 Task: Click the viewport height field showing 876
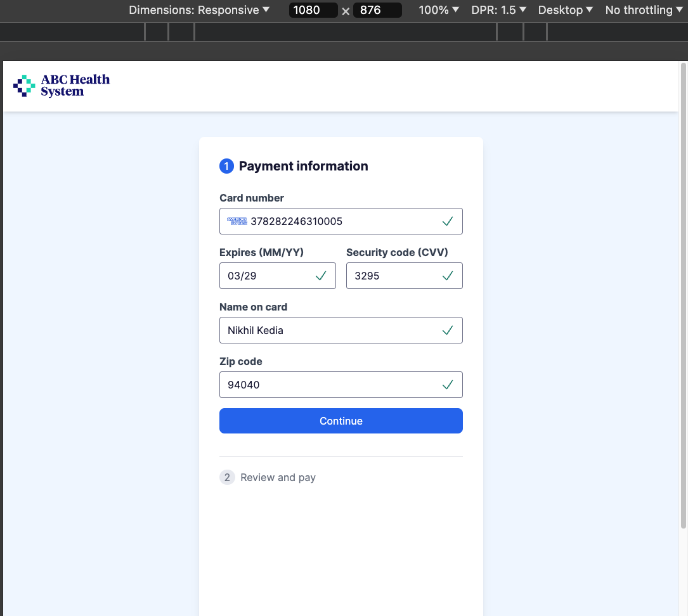tap(377, 10)
